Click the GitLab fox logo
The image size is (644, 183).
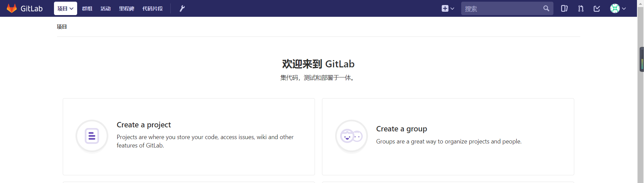(12, 8)
